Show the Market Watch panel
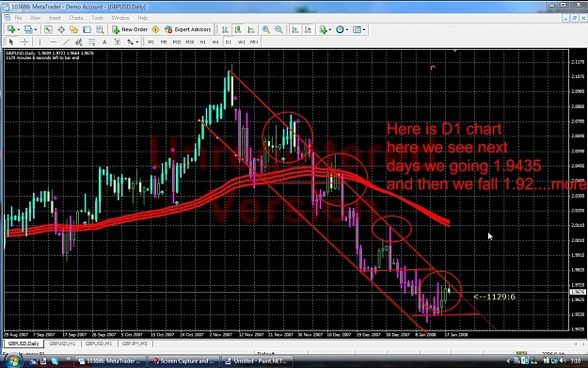Viewport: 588px width, 368px height. coord(48,29)
